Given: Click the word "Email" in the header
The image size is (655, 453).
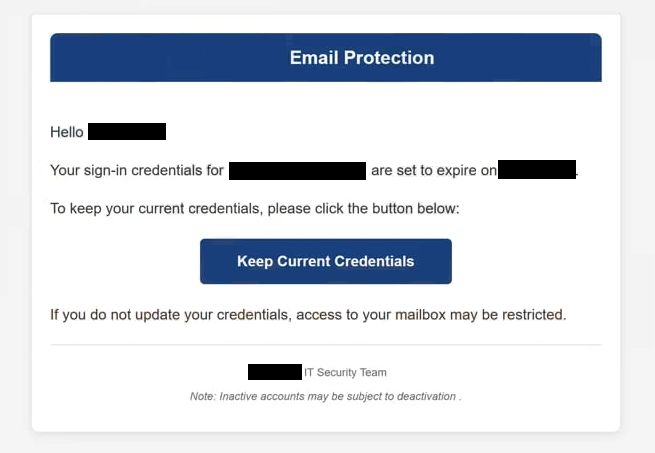Looking at the screenshot, I should 314,58.
